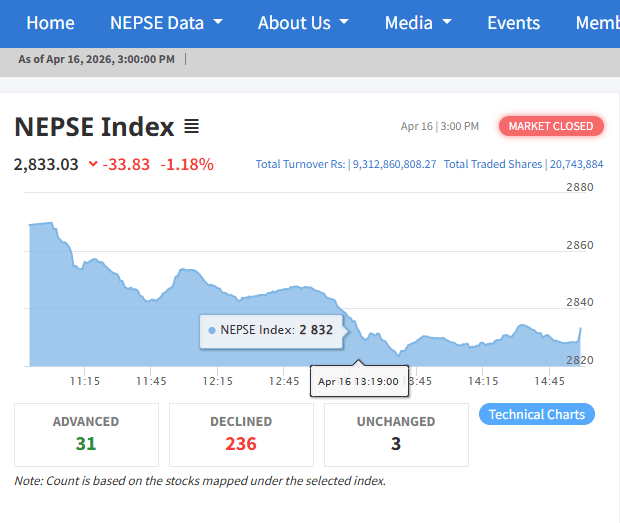Click the 11:15 time axis label
Viewport: 620px width, 523px height.
pos(85,381)
